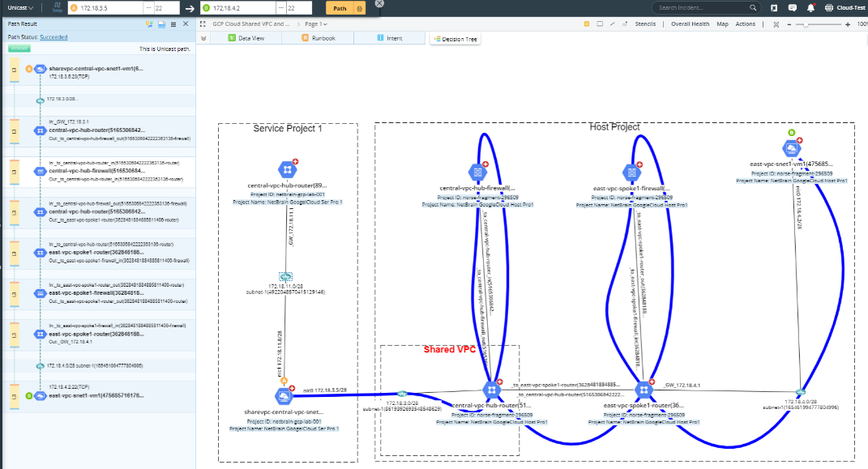Select the fit-to-screen icon in map toolbar
The image size is (868, 469).
(777, 24)
